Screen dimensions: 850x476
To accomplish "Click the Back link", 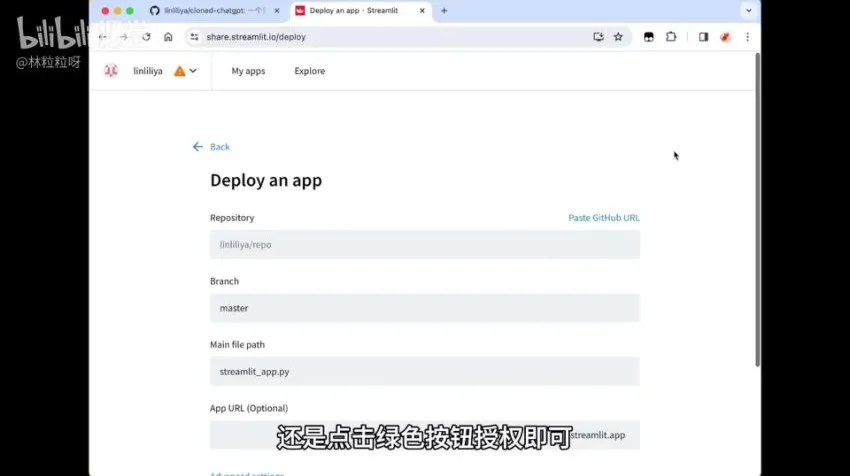I will coord(220,147).
